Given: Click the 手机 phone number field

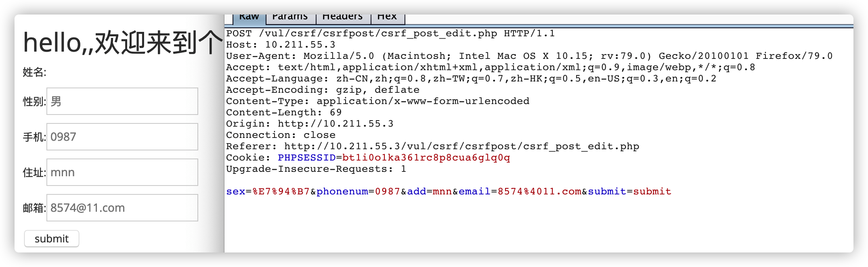Looking at the screenshot, I should pyautogui.click(x=122, y=137).
